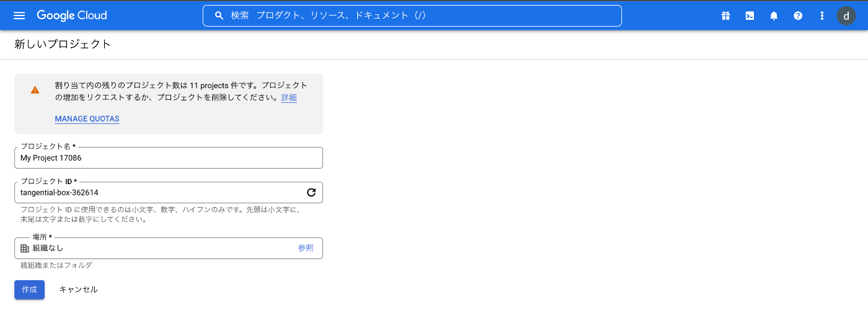Refresh the generated project ID

pos(311,192)
